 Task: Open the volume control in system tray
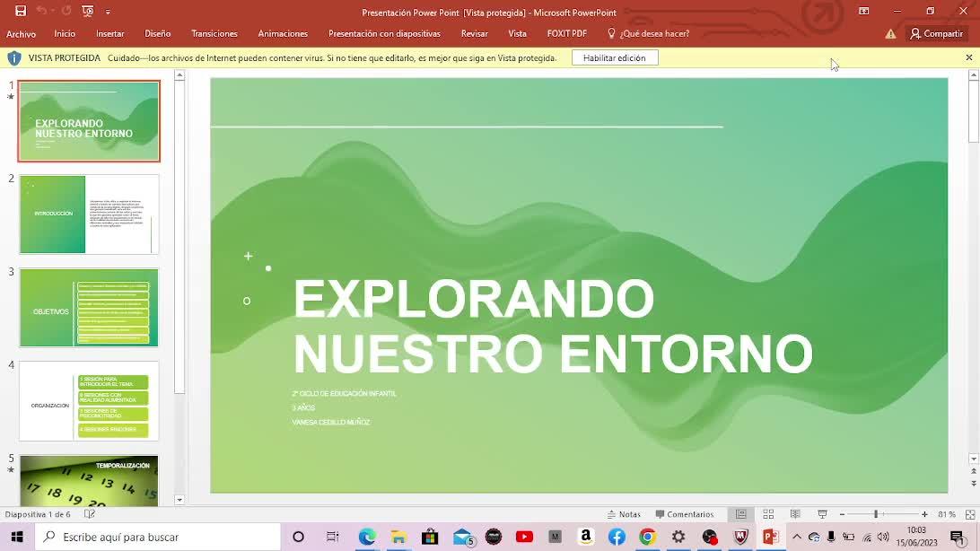(x=883, y=537)
